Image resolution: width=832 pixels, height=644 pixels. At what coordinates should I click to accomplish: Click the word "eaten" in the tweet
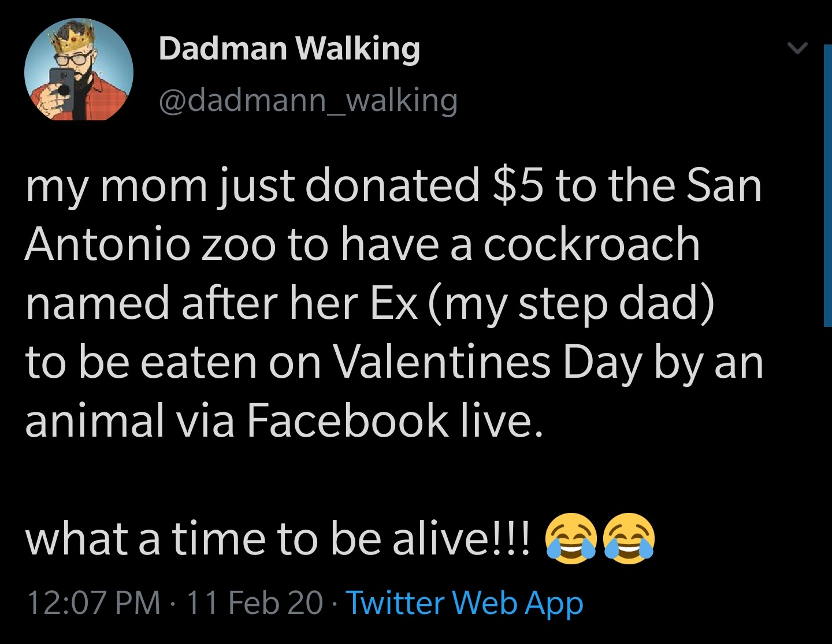coord(199,362)
